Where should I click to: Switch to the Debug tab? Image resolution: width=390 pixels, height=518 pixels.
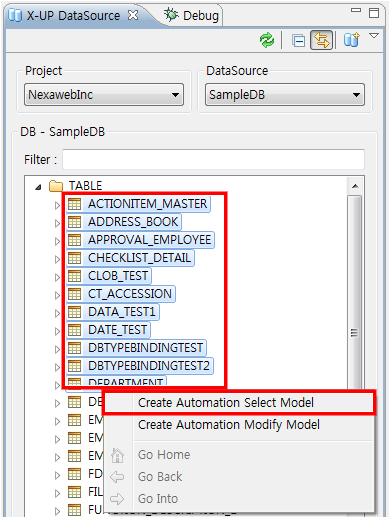pyautogui.click(x=191, y=15)
